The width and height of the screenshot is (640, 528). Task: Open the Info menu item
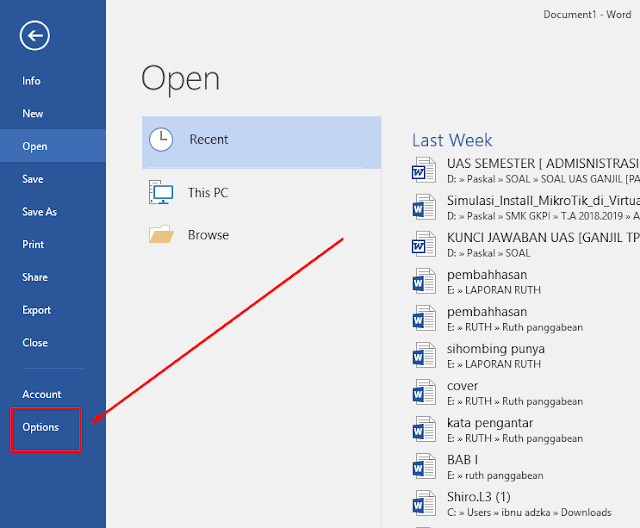coord(31,81)
